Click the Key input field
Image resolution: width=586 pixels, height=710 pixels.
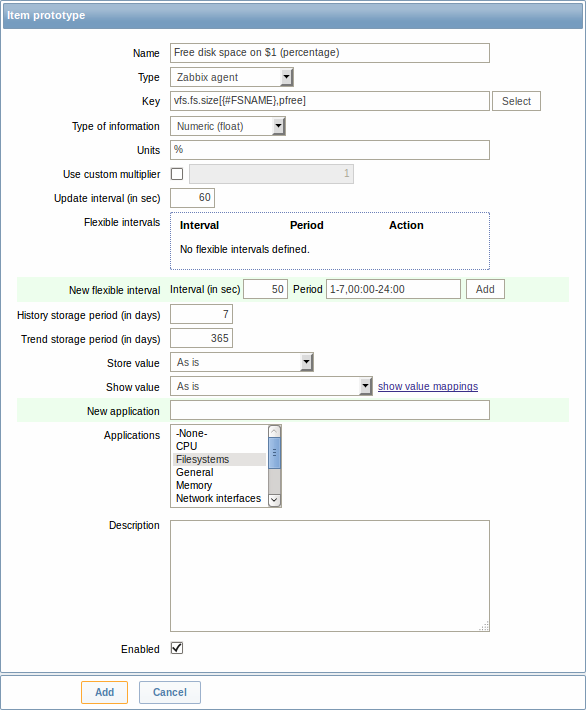click(330, 101)
